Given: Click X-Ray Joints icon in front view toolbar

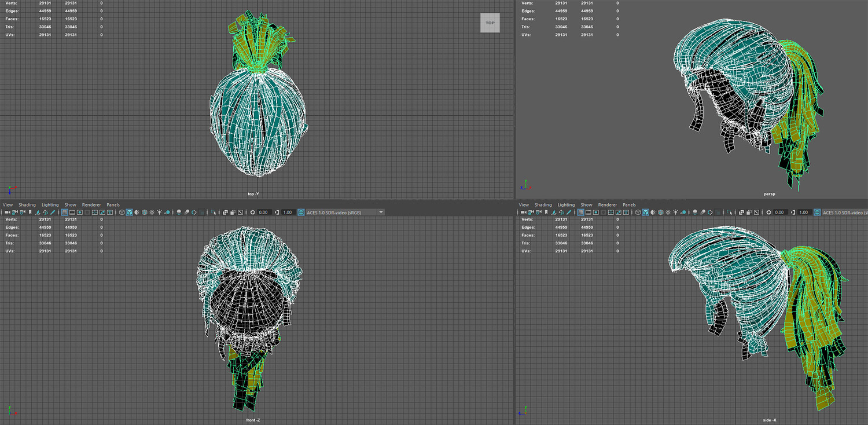Looking at the screenshot, I should [x=240, y=212].
